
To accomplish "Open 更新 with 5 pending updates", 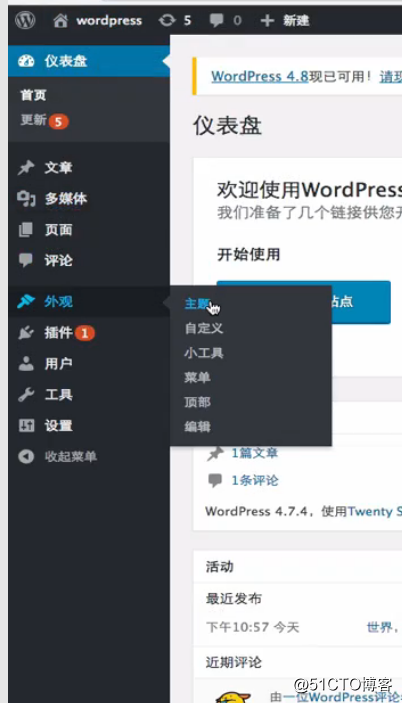I will pos(44,121).
